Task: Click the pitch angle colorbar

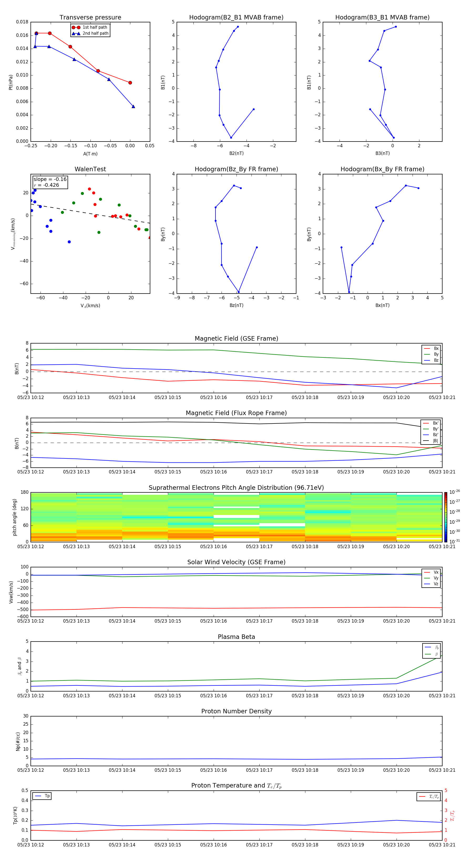Action: (x=446, y=517)
